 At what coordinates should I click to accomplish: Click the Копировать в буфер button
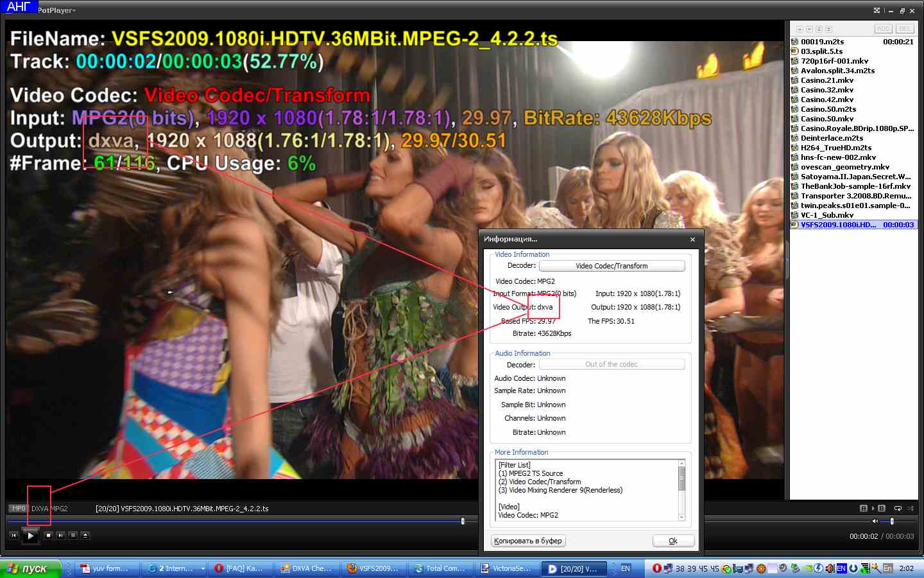528,541
